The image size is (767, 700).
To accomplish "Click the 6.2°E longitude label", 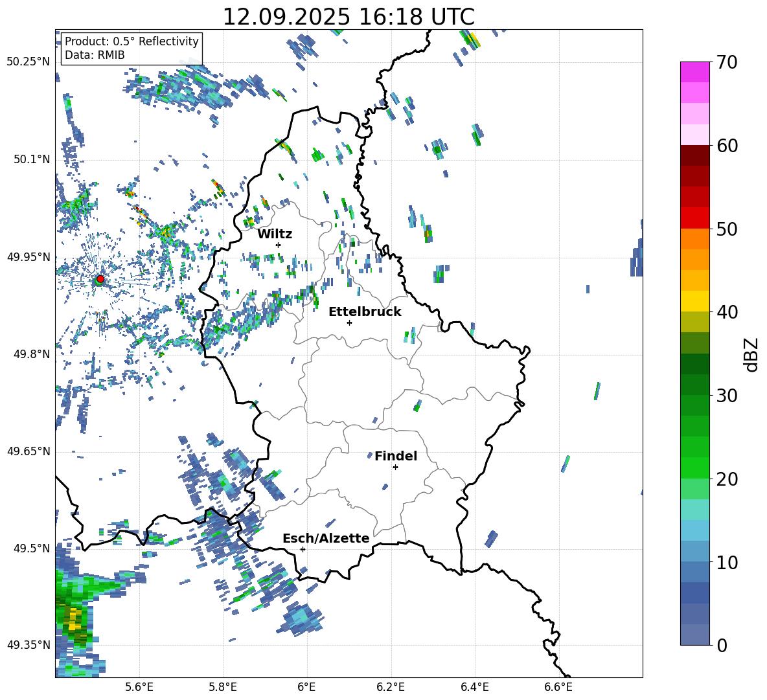I will pos(391,688).
